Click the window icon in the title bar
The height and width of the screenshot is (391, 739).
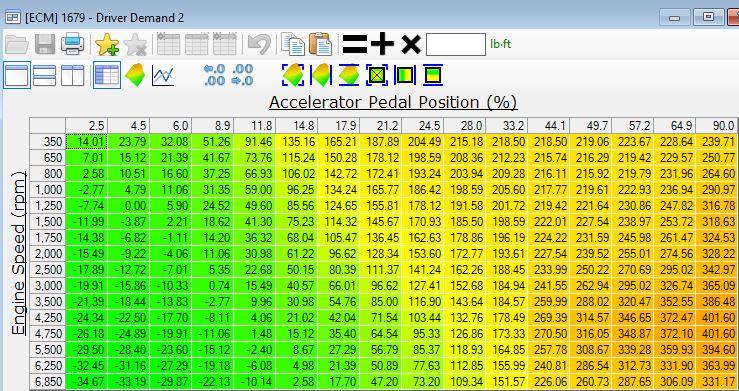(13, 18)
